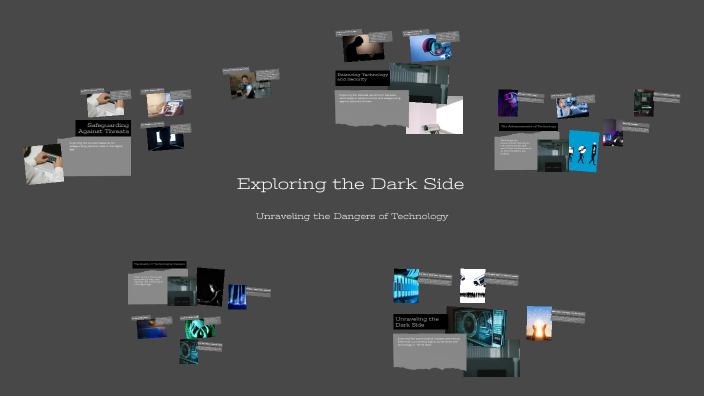Select the dark blue horizon sunset image
704x396 pixels.
[x=152, y=329]
